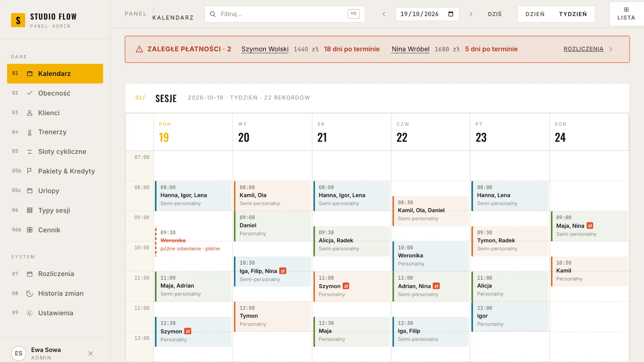Open Sloty cykliczne page

[55, 152]
